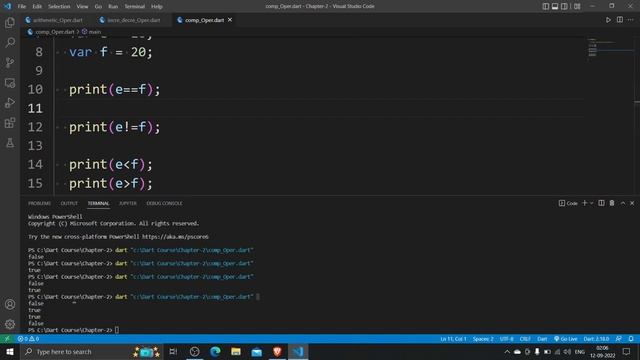Open the Search view in activity bar
640x360 pixels.
tap(10, 42)
